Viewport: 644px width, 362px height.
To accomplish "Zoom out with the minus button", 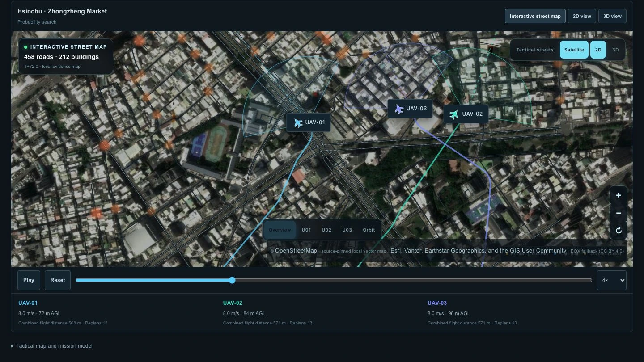I will click(x=619, y=213).
